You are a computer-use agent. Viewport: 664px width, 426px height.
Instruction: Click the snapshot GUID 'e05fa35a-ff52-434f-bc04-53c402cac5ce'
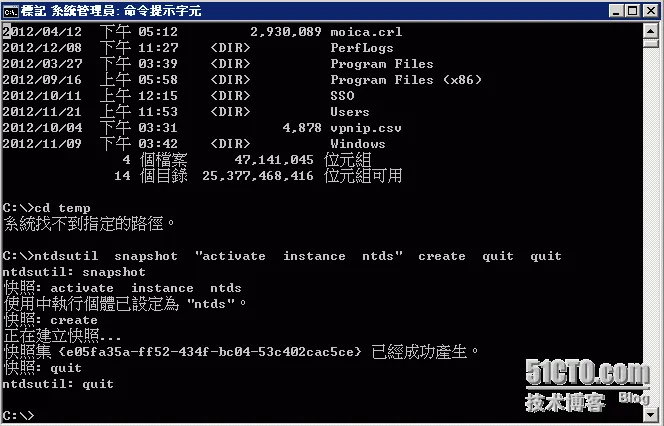(x=210, y=352)
